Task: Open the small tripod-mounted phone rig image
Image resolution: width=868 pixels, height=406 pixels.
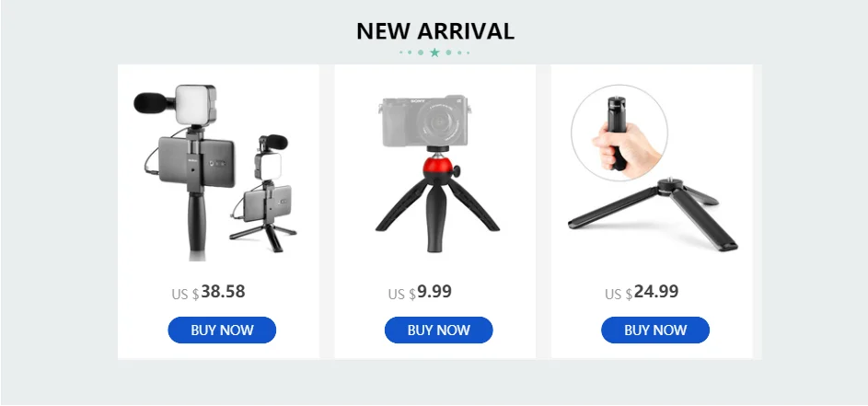Action: 264,193
